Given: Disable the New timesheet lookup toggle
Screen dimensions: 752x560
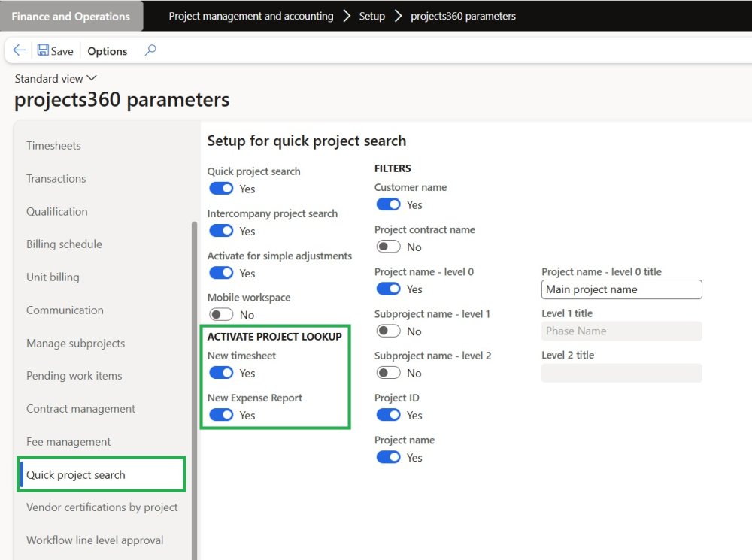Looking at the screenshot, I should [221, 373].
